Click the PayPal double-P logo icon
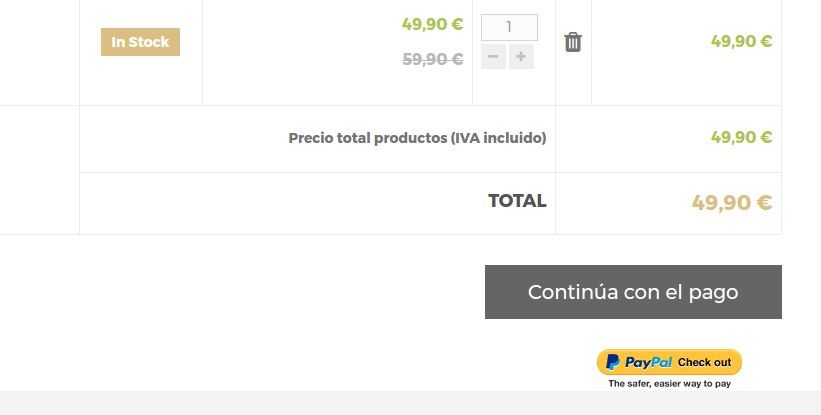 coord(613,362)
